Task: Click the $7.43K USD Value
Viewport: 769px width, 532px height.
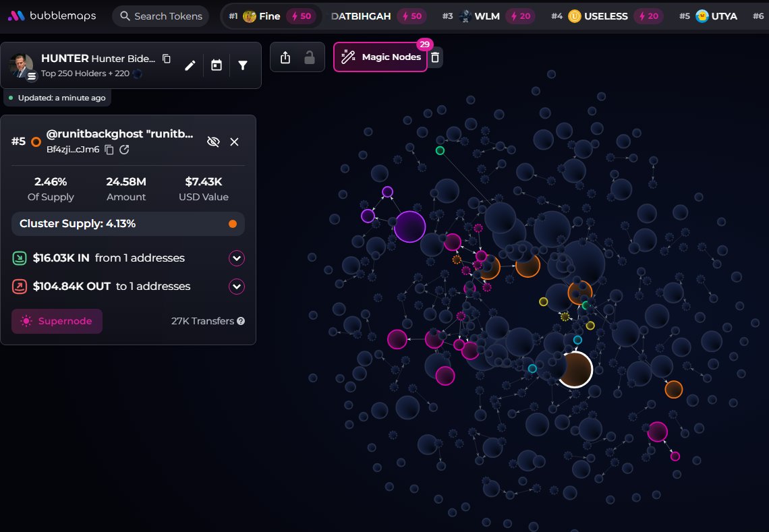Action: click(204, 182)
